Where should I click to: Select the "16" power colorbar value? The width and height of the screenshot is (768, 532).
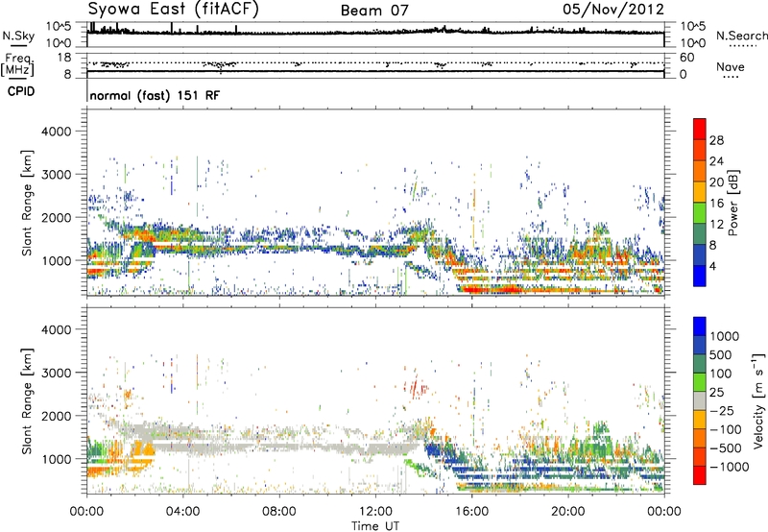[716, 204]
